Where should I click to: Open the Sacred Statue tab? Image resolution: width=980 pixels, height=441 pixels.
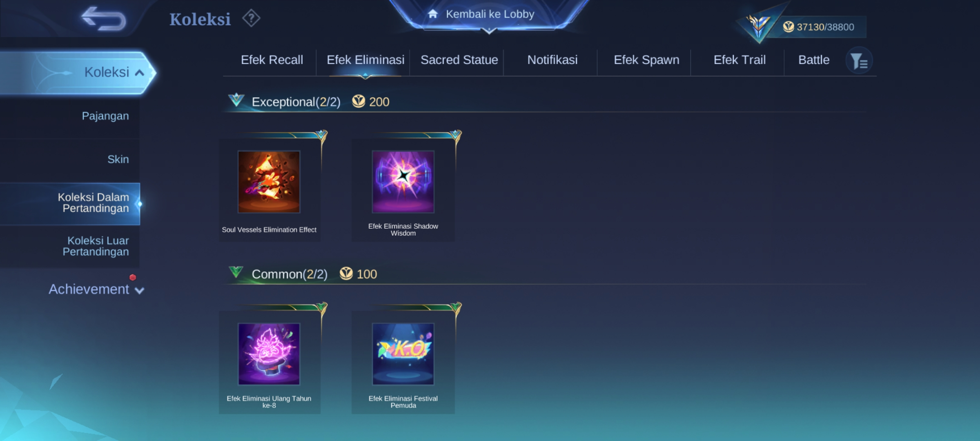coord(459,60)
